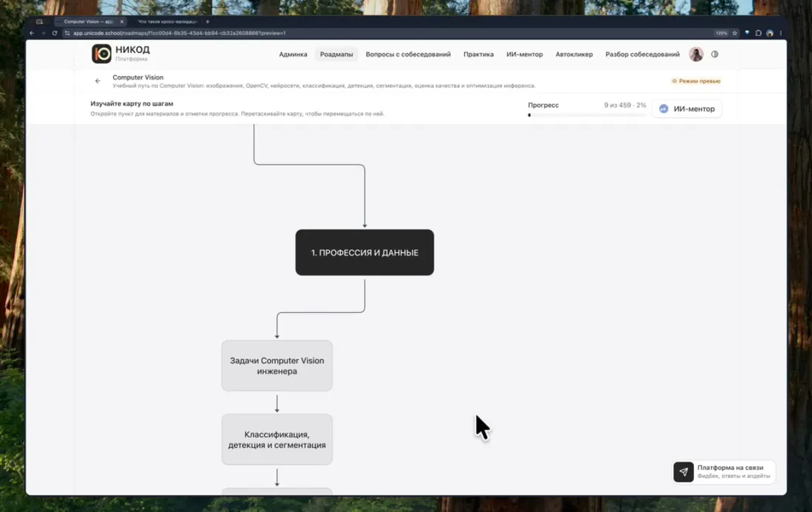Image resolution: width=812 pixels, height=512 pixels.
Task: Click the site info icon in address bar
Action: (66, 33)
